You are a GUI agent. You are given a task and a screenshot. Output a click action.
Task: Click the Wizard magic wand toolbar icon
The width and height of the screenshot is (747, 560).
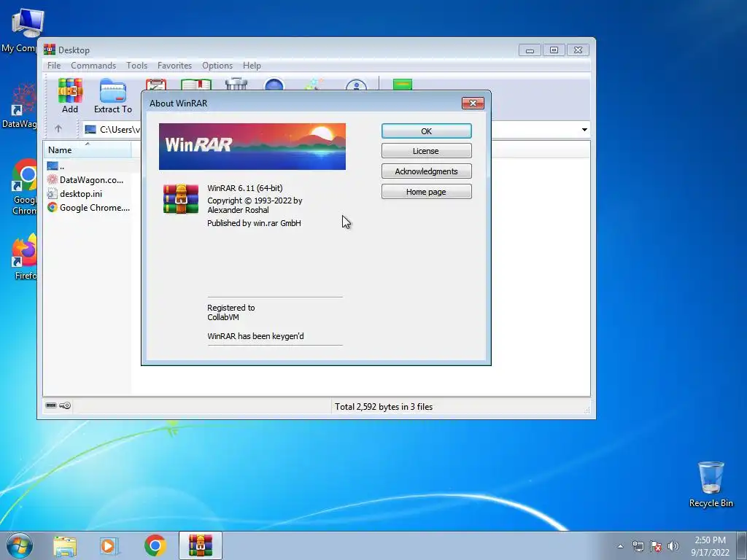(x=314, y=85)
